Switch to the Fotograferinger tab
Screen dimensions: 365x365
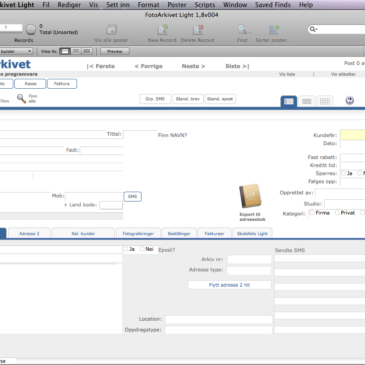(138, 233)
